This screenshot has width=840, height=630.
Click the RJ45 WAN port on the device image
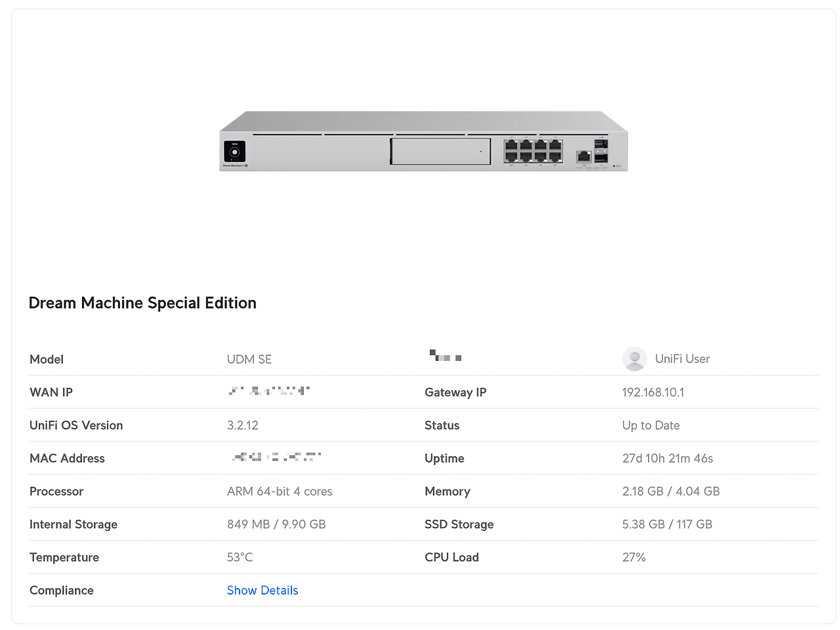pyautogui.click(x=583, y=156)
